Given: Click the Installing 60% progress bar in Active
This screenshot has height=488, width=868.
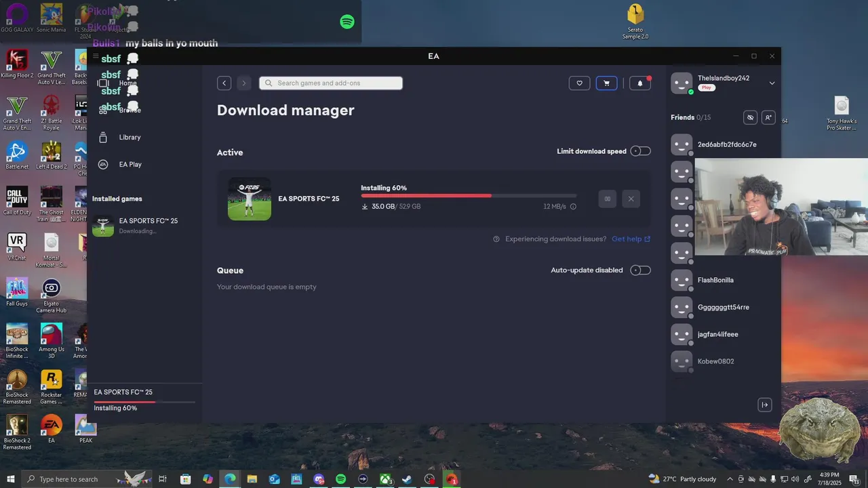Looking at the screenshot, I should click(x=469, y=196).
